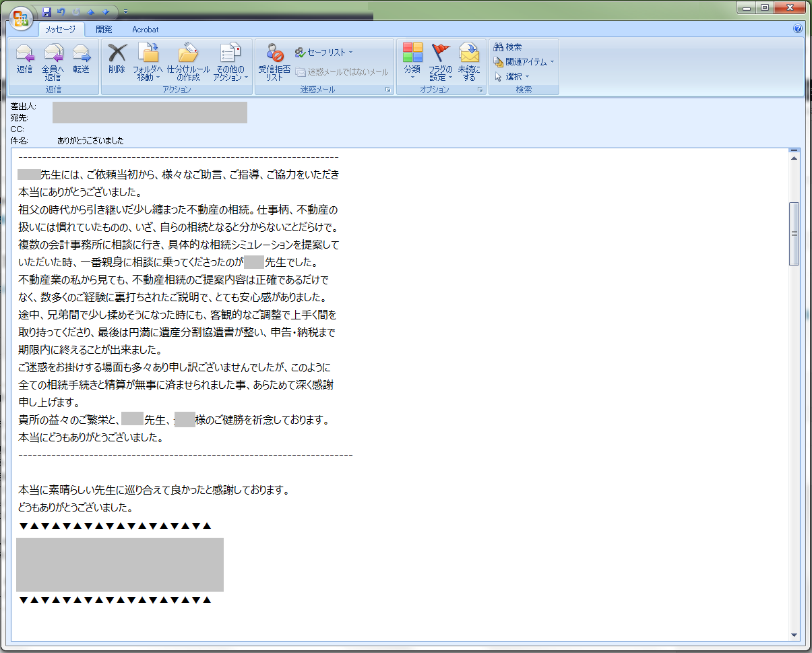Click the line starting 取り持ってくださり
812x653 pixels.
[177, 332]
